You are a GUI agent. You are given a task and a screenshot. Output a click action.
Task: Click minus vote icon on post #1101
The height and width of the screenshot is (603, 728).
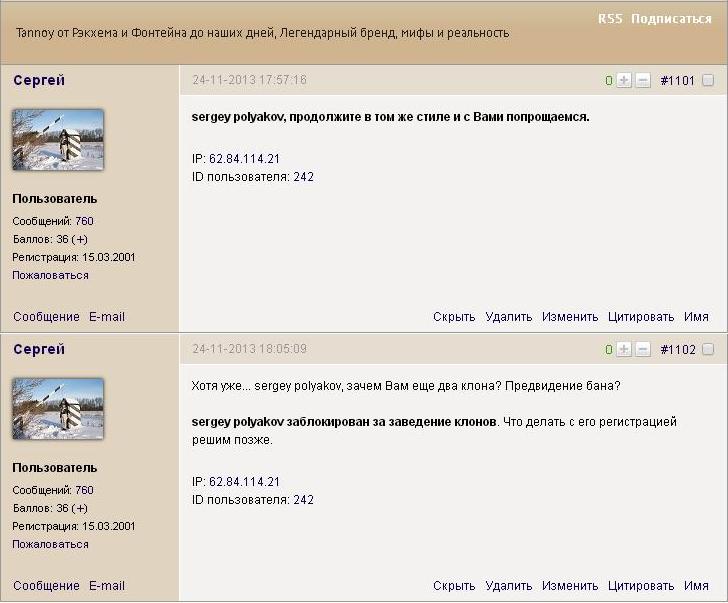pos(642,80)
